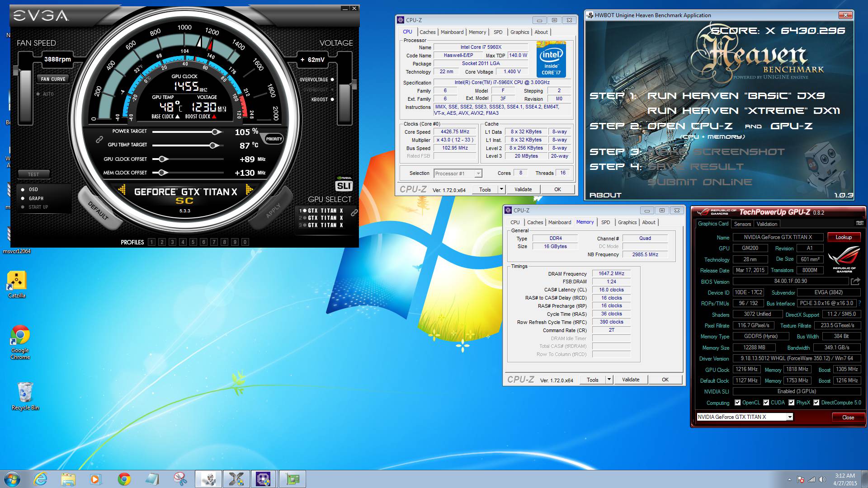Click the GPU-Z BIOS version share icon
Viewport: 868px width, 488px height.
tap(855, 281)
